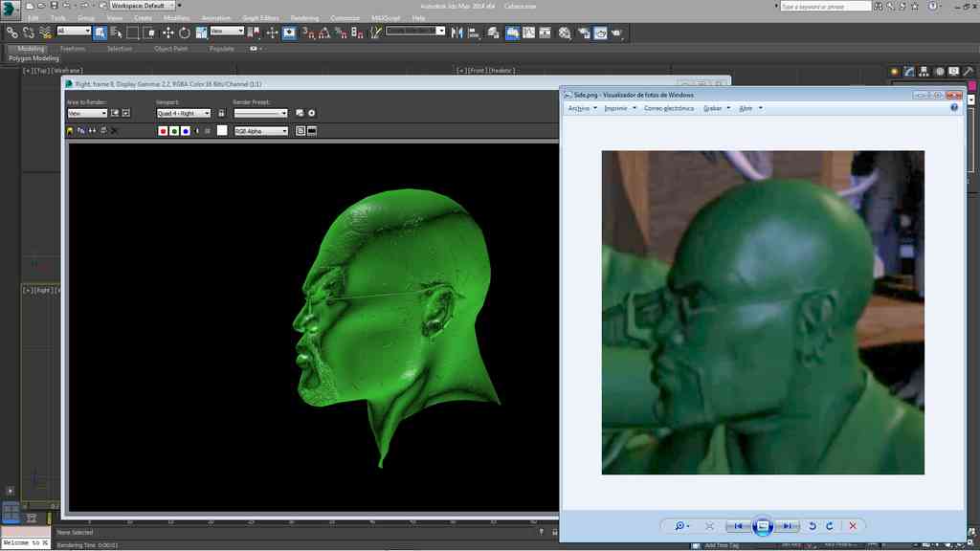Switch to the Freeform ribbon tab

73,48
